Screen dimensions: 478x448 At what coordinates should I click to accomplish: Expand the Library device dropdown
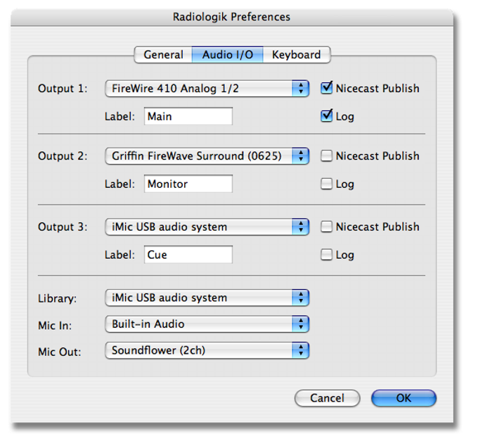(x=207, y=298)
